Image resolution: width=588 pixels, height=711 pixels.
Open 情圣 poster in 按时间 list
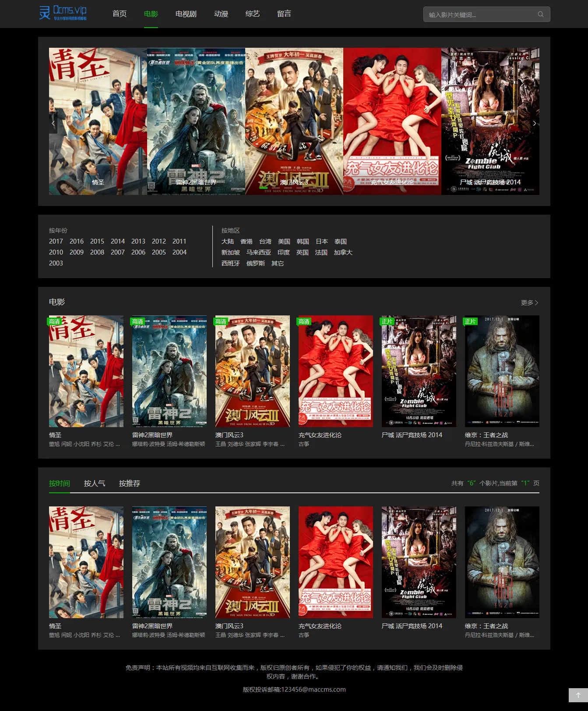point(86,562)
